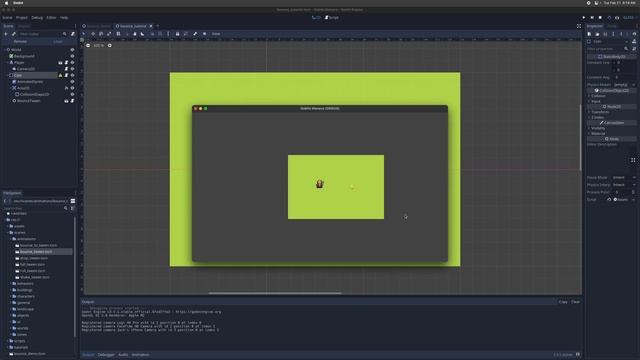640x360 pixels.
Task: Click the lock selected node icon
Action: [177, 34]
